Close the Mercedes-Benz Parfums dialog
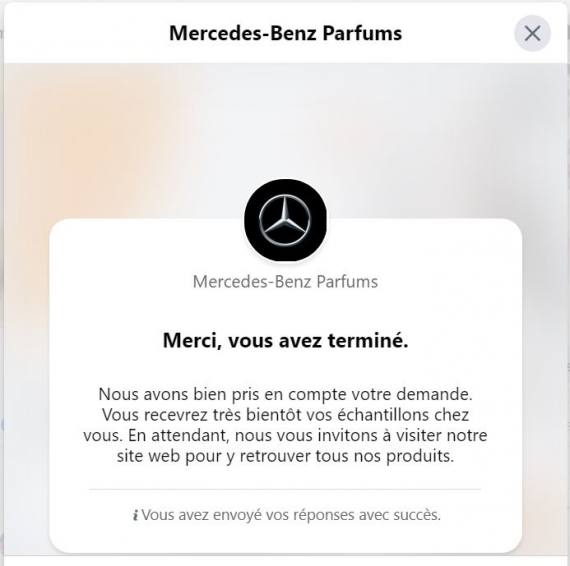Viewport: 570px width, 566px height. pyautogui.click(x=532, y=33)
